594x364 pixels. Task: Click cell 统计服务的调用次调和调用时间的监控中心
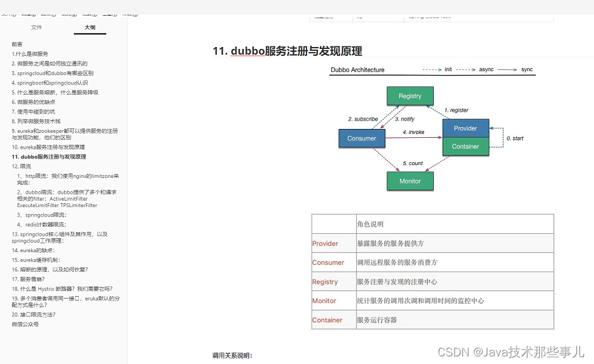click(455, 300)
